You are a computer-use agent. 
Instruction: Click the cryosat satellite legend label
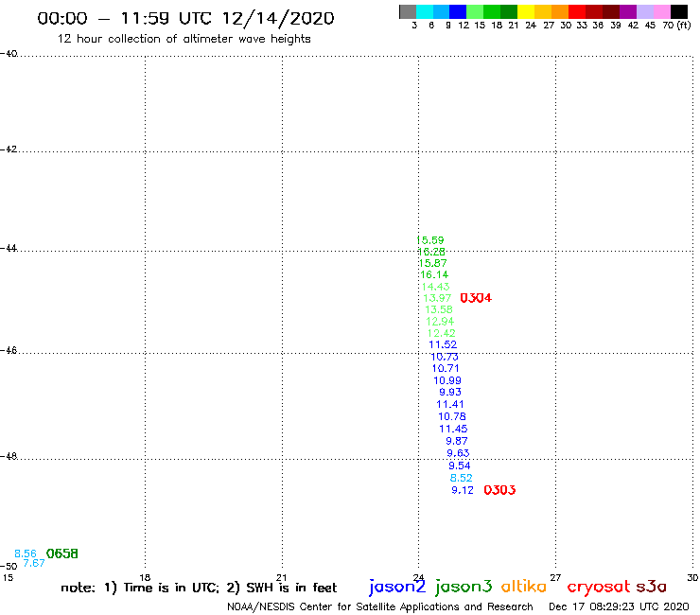click(599, 588)
